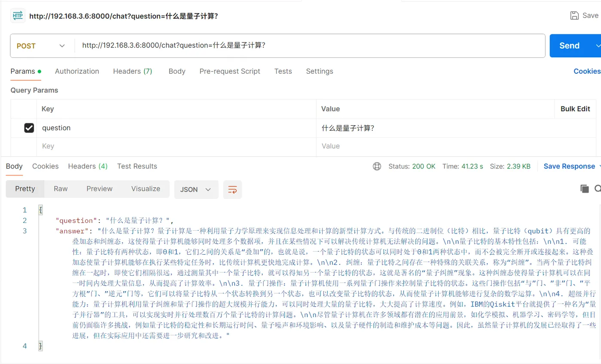Open the response Cookies tab

(46, 166)
